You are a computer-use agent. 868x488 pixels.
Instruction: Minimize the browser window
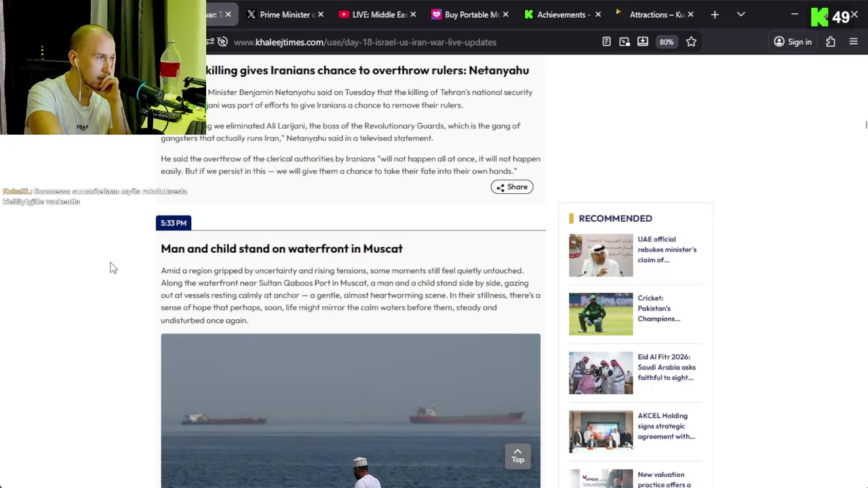pos(795,14)
